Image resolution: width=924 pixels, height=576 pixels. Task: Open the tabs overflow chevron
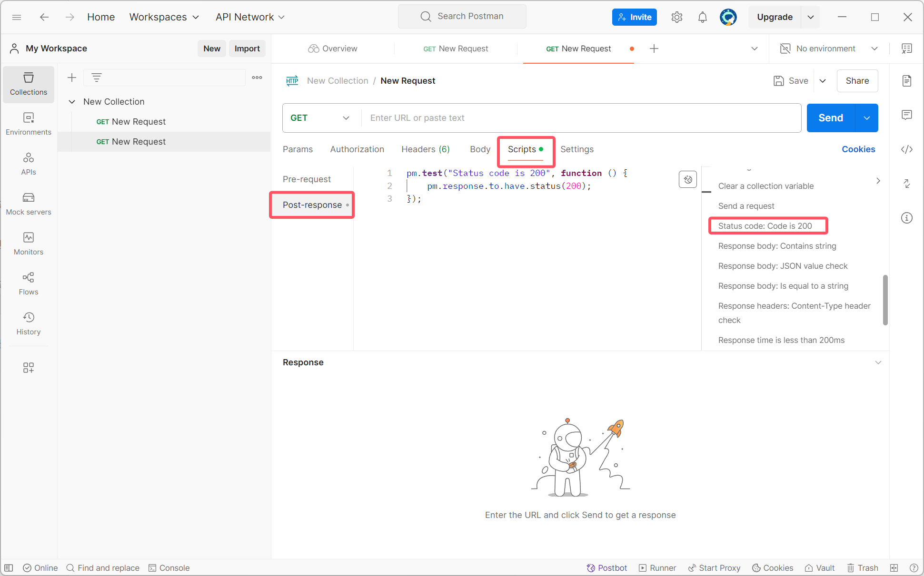[755, 49]
